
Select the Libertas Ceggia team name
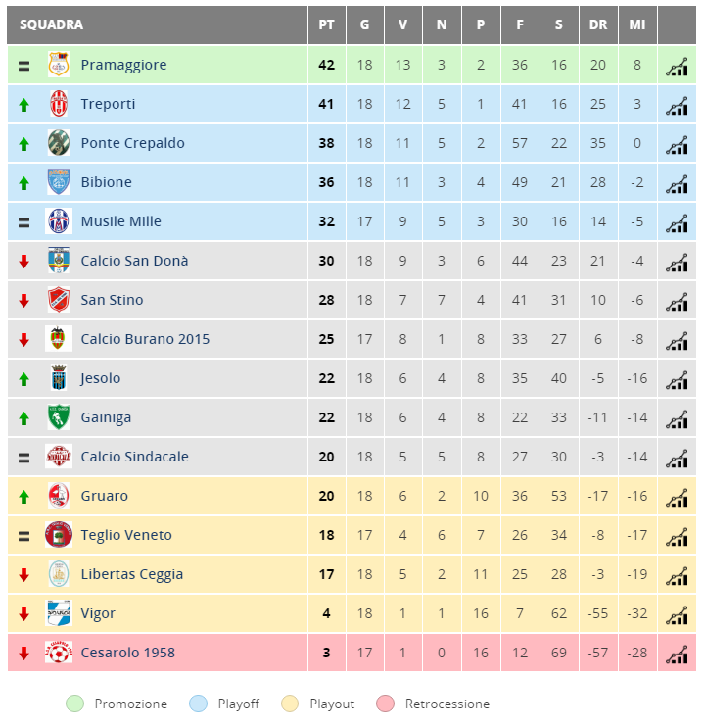pos(132,574)
